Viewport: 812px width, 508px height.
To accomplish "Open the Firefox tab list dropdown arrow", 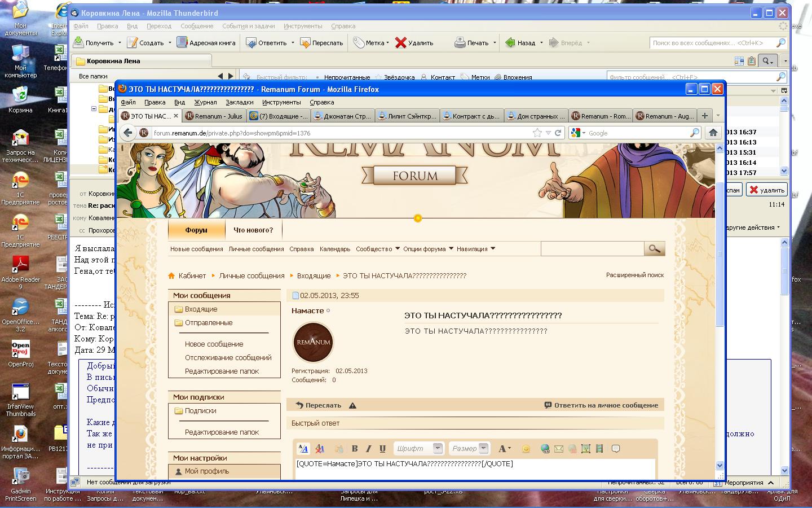I will pyautogui.click(x=718, y=116).
